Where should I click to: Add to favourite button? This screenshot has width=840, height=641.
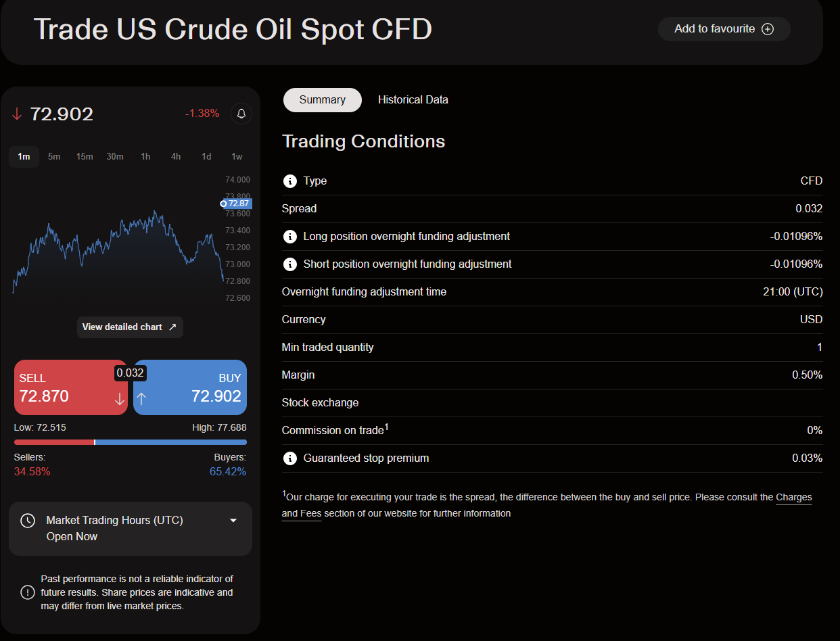point(724,29)
